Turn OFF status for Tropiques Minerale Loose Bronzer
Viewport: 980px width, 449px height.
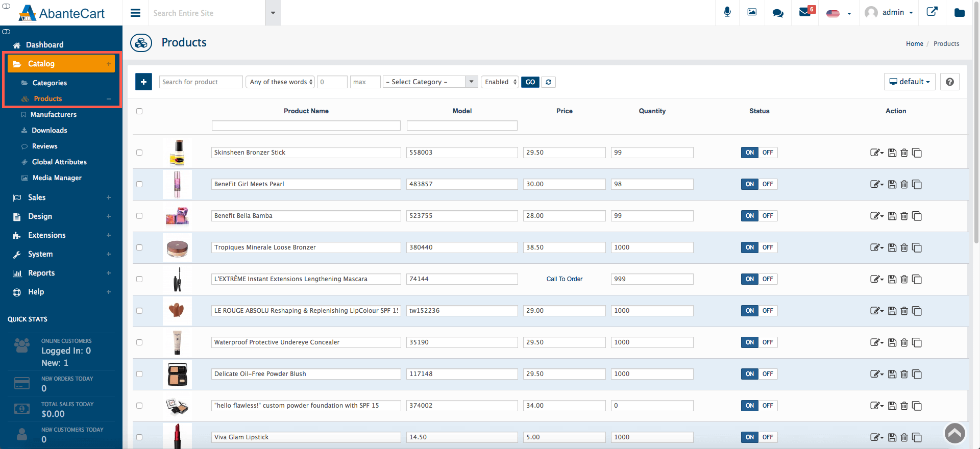[x=768, y=247]
